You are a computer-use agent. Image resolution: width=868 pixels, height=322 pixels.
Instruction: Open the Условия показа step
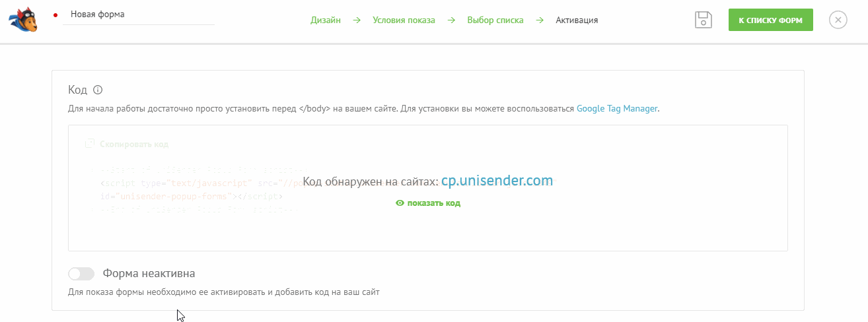tap(404, 20)
